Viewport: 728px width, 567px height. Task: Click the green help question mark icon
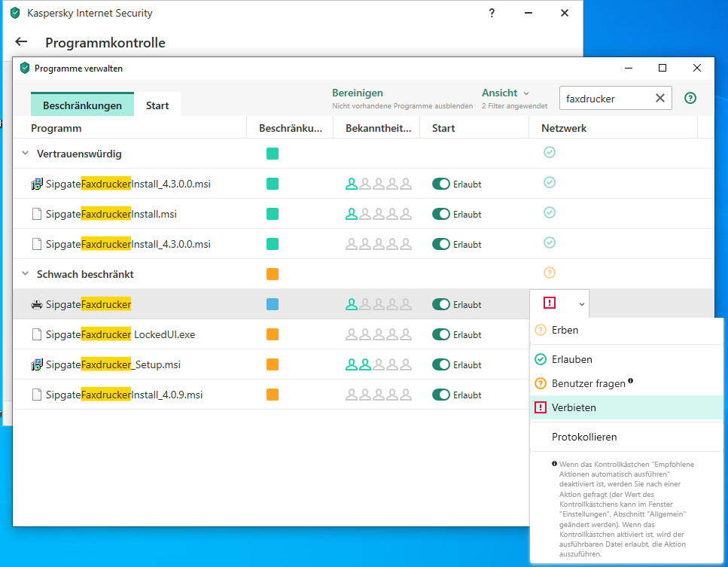pos(690,99)
